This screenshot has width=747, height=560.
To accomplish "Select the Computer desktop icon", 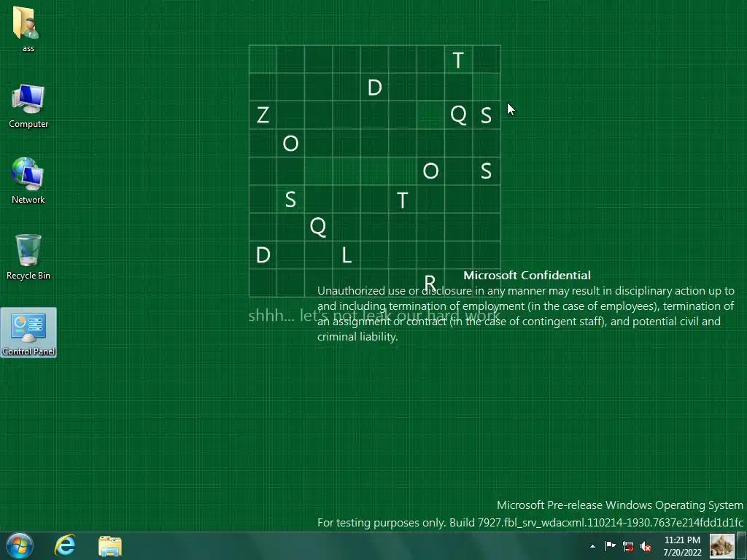I will 28,106.
